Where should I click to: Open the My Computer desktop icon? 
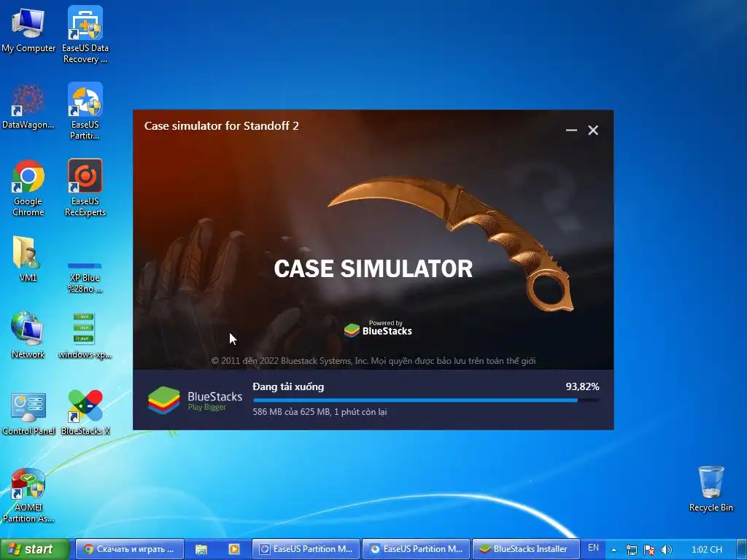click(28, 31)
